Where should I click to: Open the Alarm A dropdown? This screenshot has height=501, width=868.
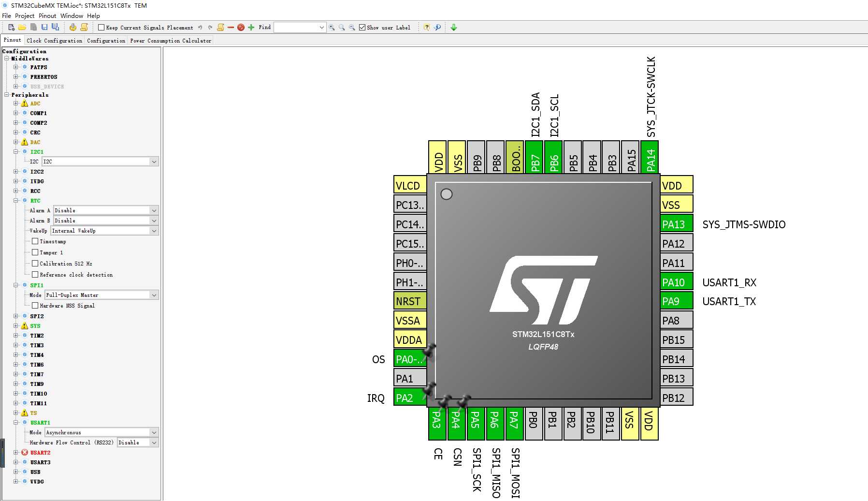pos(105,210)
